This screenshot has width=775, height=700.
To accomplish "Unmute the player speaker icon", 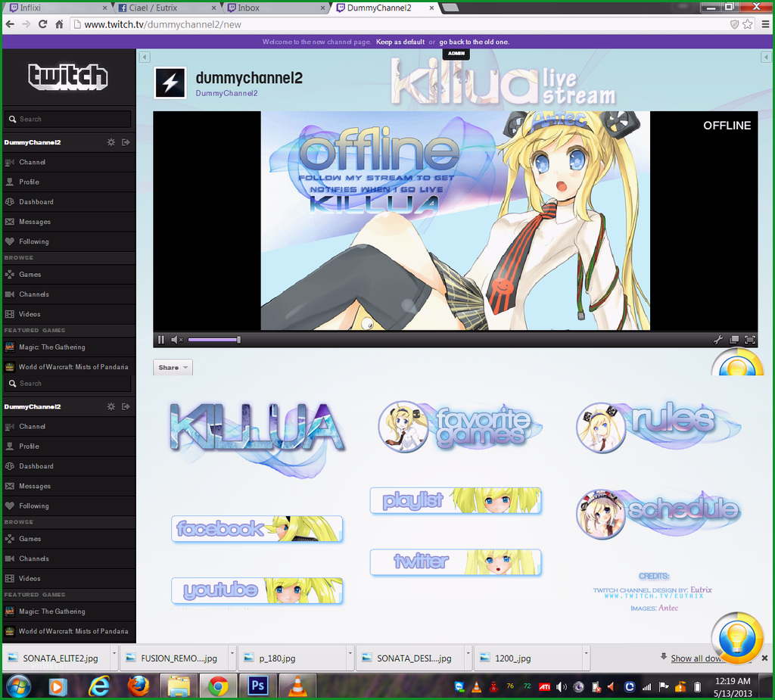I will click(x=176, y=340).
